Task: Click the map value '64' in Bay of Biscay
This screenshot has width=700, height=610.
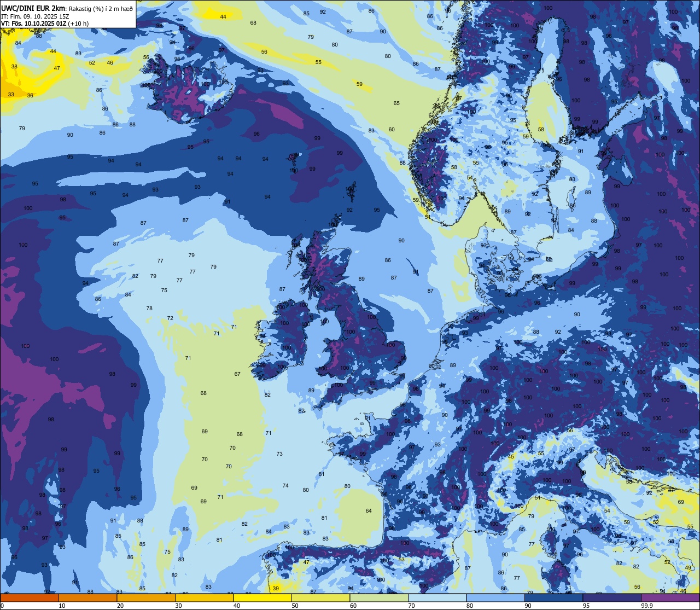Action: [x=369, y=511]
